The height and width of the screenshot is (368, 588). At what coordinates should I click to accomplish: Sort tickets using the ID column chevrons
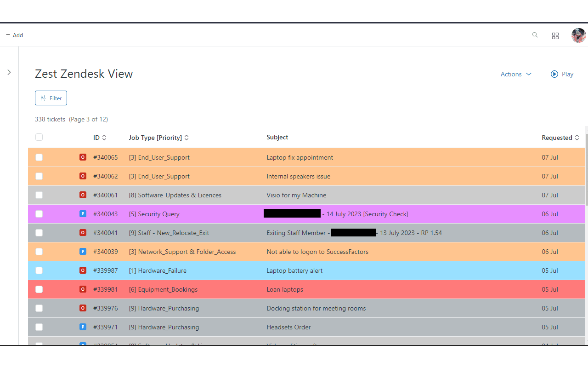tap(106, 137)
